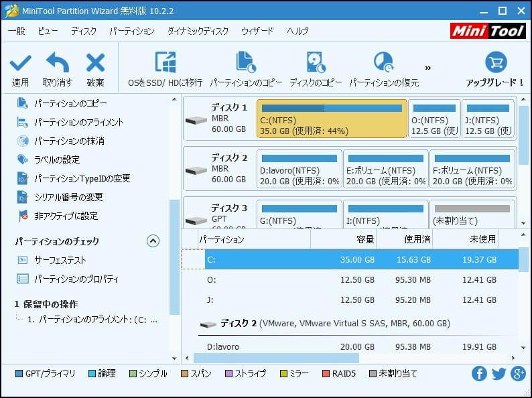This screenshot has height=398, width=532.
Task: Open the ディスクのコピー toolbar icon
Action: click(x=316, y=62)
